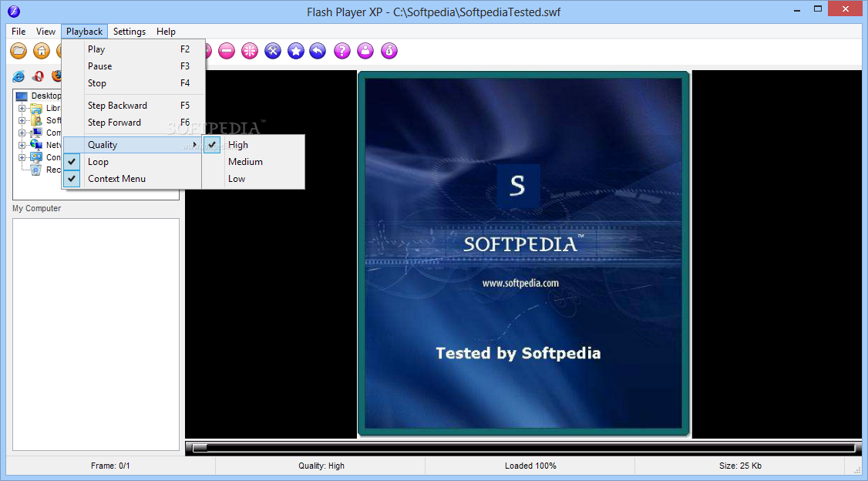This screenshot has width=868, height=481.
Task: Open the blue tools (wrench) toolbar icon
Action: 272,51
